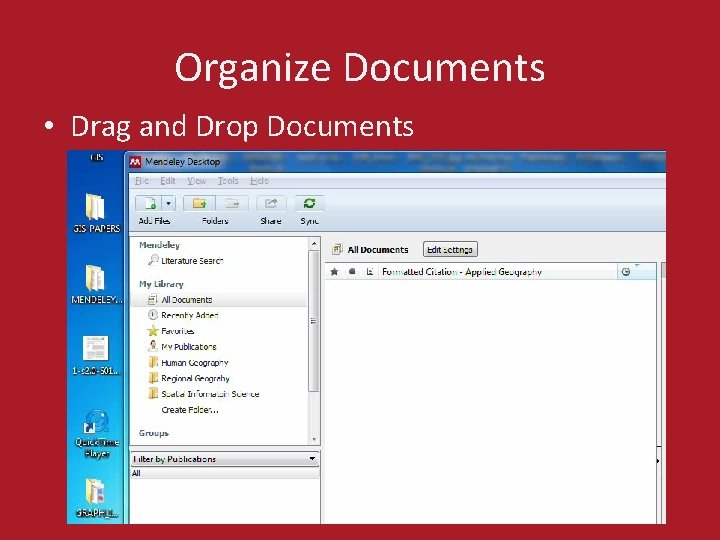Click the Edit Settings button
The width and height of the screenshot is (720, 540).
pos(450,249)
